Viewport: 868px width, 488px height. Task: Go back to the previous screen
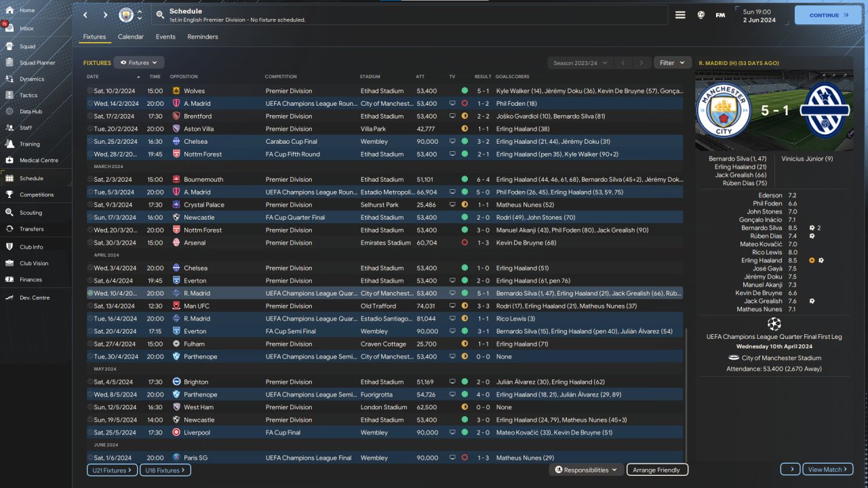85,15
